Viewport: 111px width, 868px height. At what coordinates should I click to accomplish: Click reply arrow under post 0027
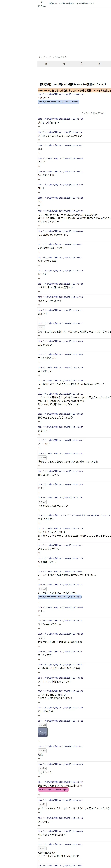click(x=39, y=479)
